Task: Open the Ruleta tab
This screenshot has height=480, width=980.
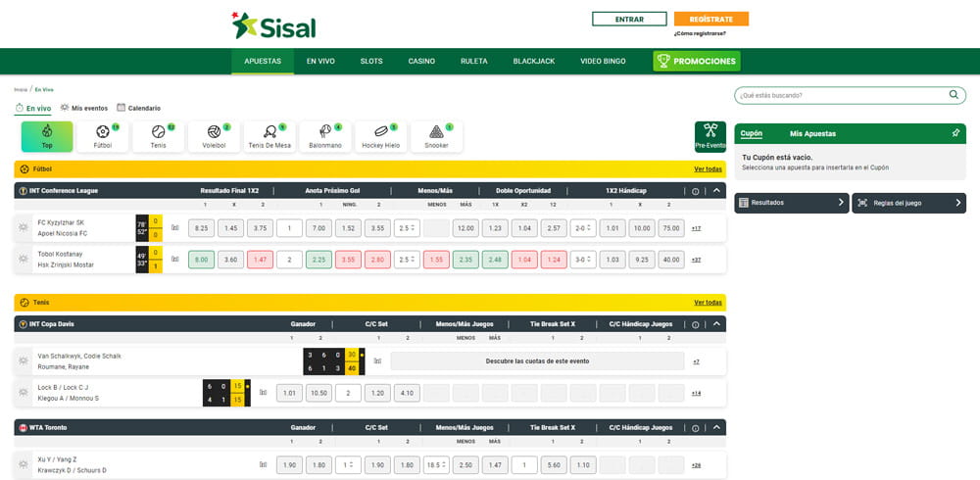Action: point(473,62)
